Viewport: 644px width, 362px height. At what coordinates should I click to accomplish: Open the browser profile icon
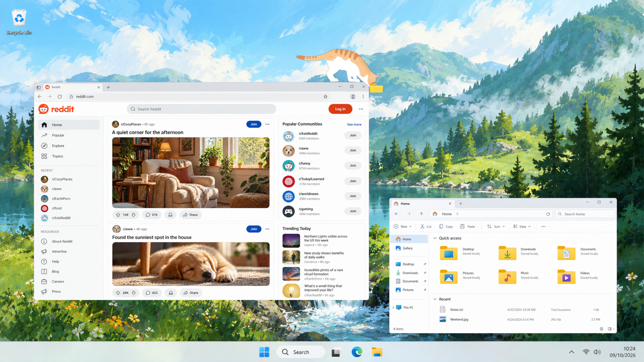pyautogui.click(x=353, y=96)
